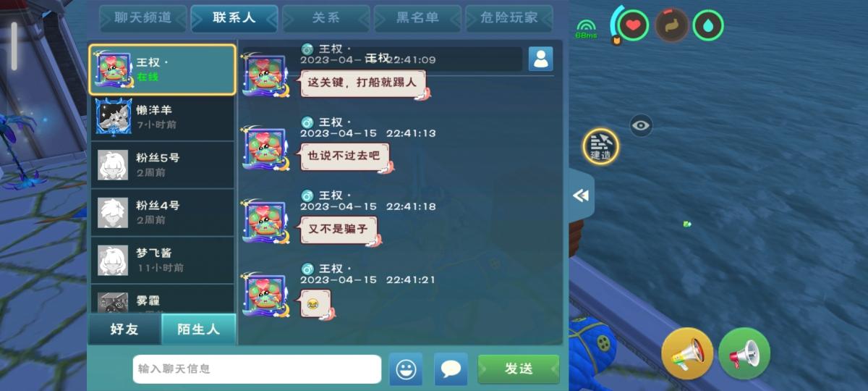The image size is (868, 391).
Task: Click the speech bubble quick-chat icon
Action: [x=451, y=369]
